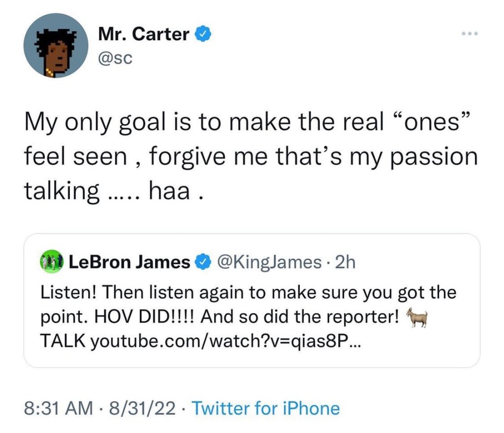This screenshot has width=504, height=433.
Task: Select the LeBron James name in the quoted tweet
Action: [129, 263]
